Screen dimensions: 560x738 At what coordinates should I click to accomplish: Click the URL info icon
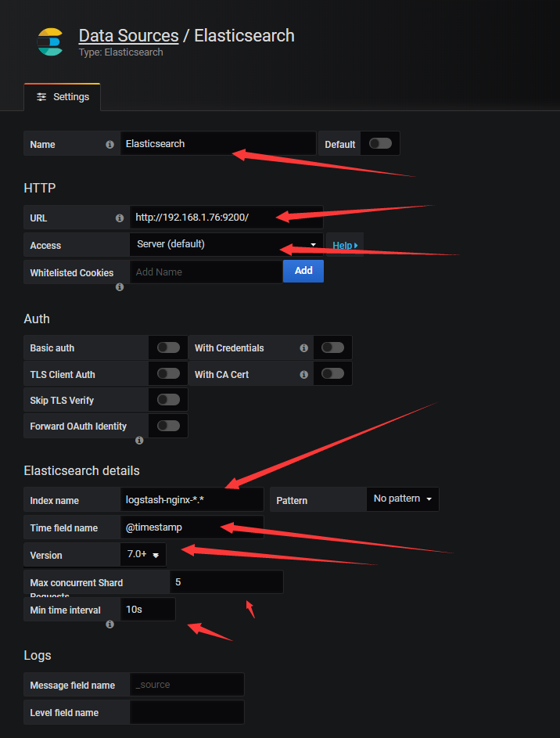[x=120, y=218]
